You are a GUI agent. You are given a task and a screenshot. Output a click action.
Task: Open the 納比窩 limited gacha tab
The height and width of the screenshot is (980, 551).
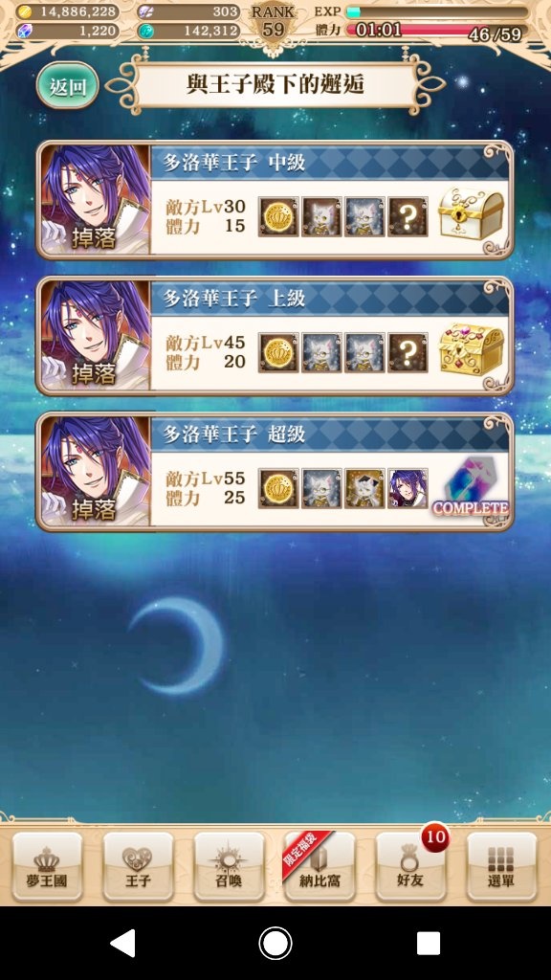pos(320,865)
